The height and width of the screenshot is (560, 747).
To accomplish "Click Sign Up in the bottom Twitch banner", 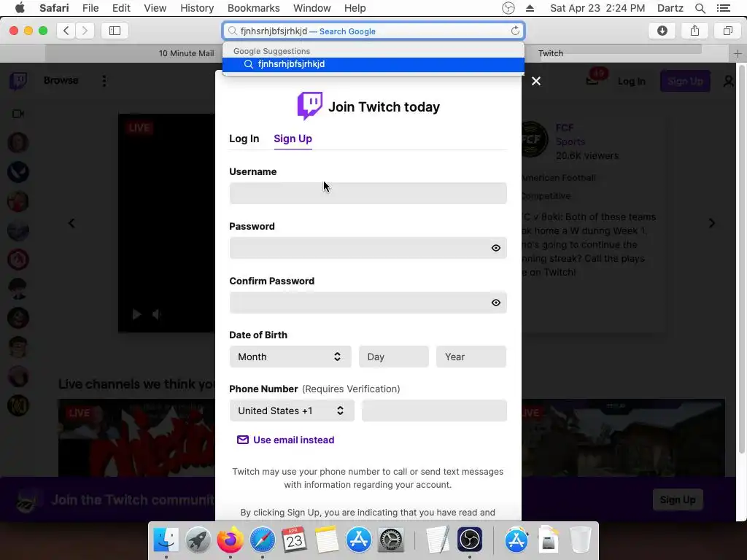I will (678, 499).
